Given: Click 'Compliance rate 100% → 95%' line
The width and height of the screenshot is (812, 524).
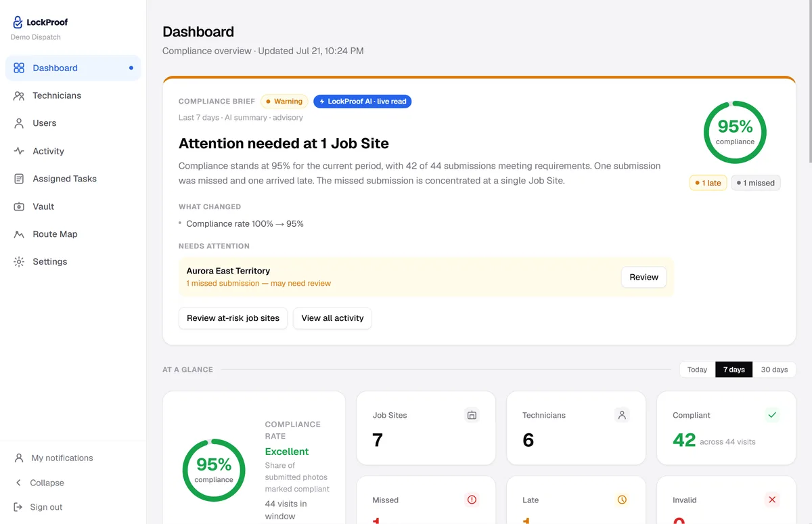Looking at the screenshot, I should pyautogui.click(x=245, y=223).
